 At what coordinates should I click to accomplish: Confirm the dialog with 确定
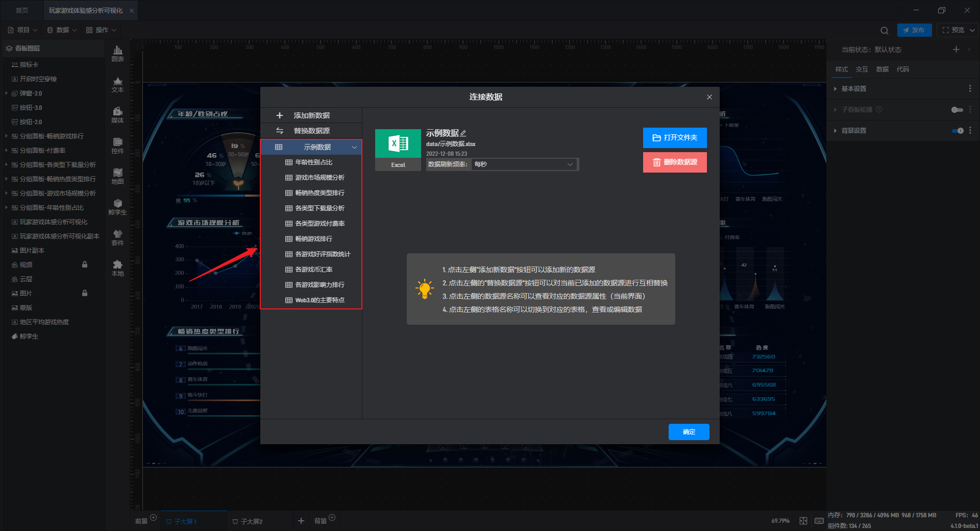pos(689,432)
